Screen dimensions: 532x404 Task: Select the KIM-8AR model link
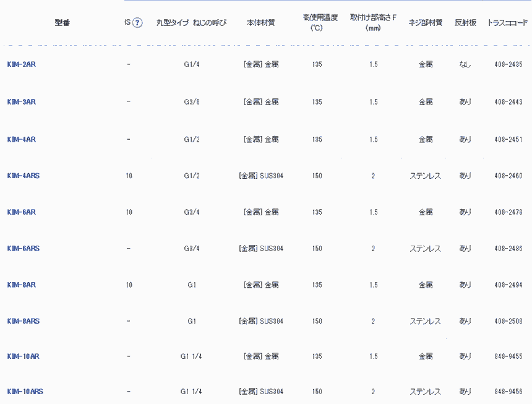point(21,285)
